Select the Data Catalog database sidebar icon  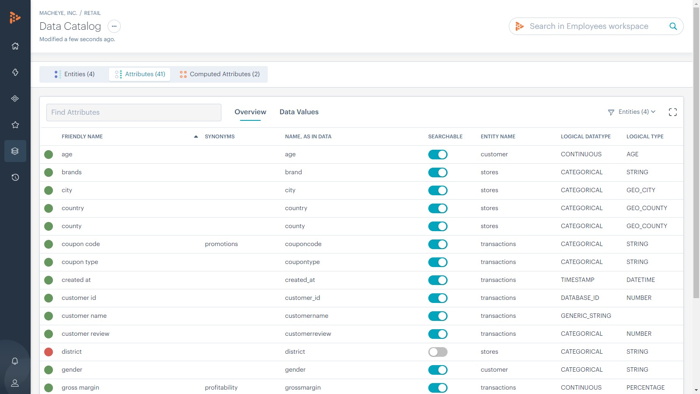pos(15,151)
